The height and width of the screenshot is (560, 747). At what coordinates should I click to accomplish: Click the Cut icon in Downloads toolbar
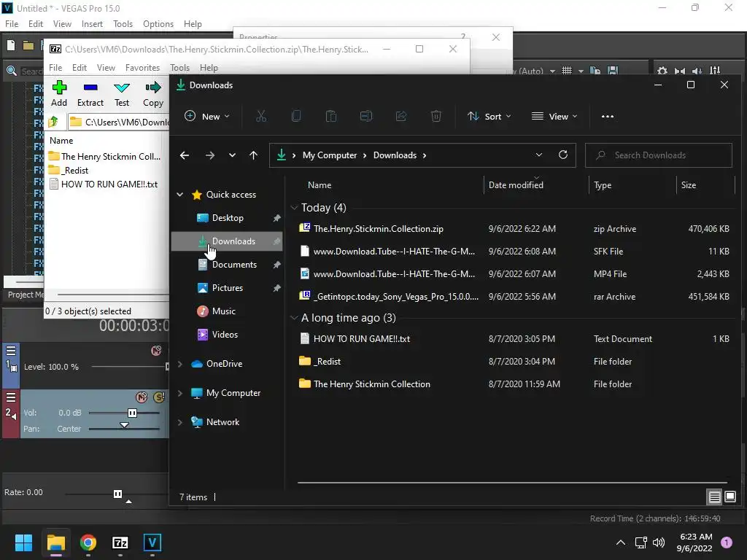pyautogui.click(x=261, y=116)
